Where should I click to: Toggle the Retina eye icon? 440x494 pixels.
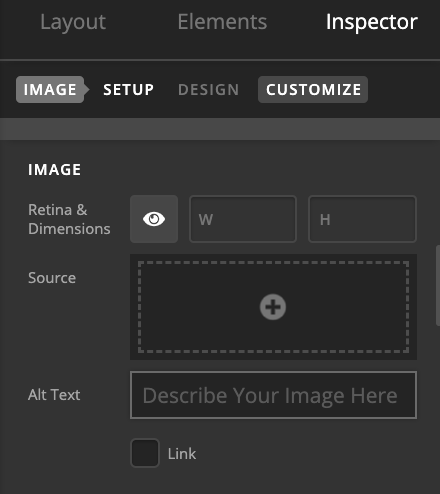pos(154,219)
